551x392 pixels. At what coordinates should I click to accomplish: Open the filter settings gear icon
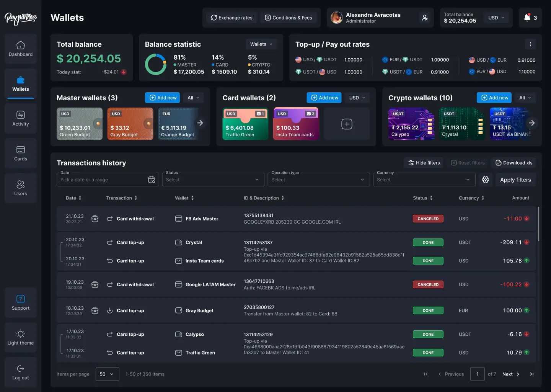click(x=486, y=180)
